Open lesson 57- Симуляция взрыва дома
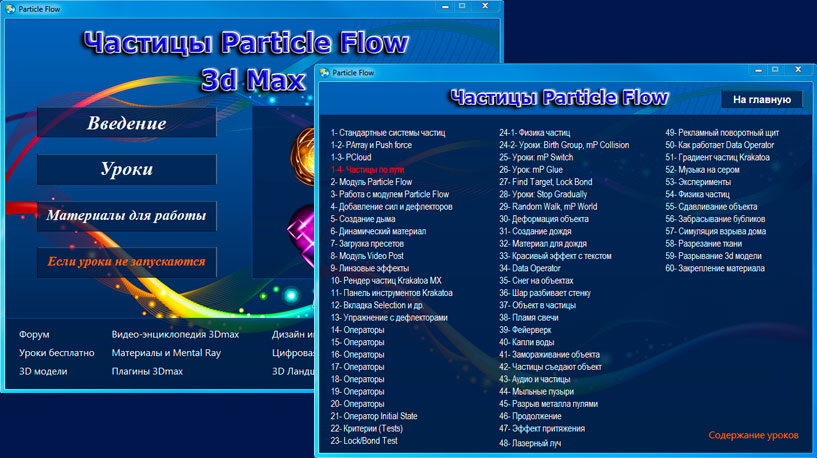Screen dimensions: 817x458 pos(715,231)
